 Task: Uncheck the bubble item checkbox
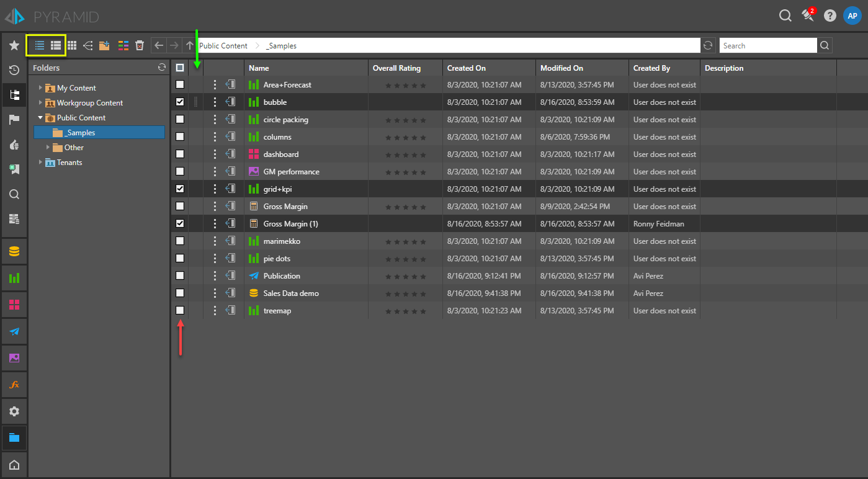(180, 102)
